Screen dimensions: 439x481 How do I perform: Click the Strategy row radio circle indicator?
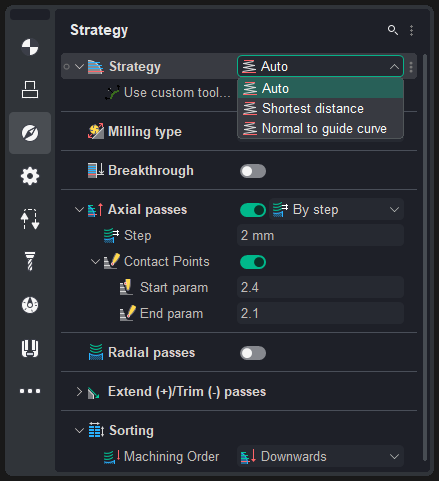[66, 67]
